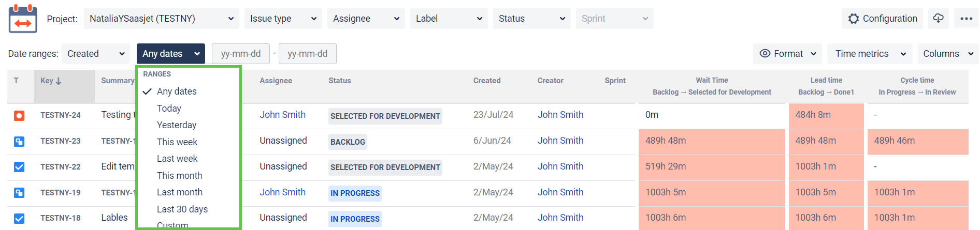Screen dimensions: 980x230
Task: Select "This week" from date ranges
Action: [x=177, y=142]
